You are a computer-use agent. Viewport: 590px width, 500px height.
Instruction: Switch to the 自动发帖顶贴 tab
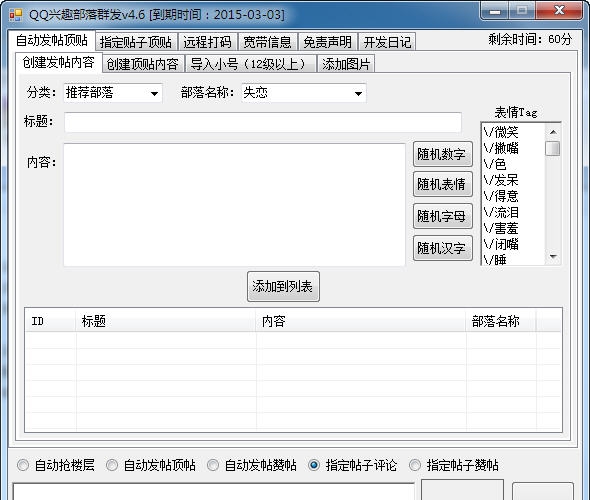click(52, 40)
